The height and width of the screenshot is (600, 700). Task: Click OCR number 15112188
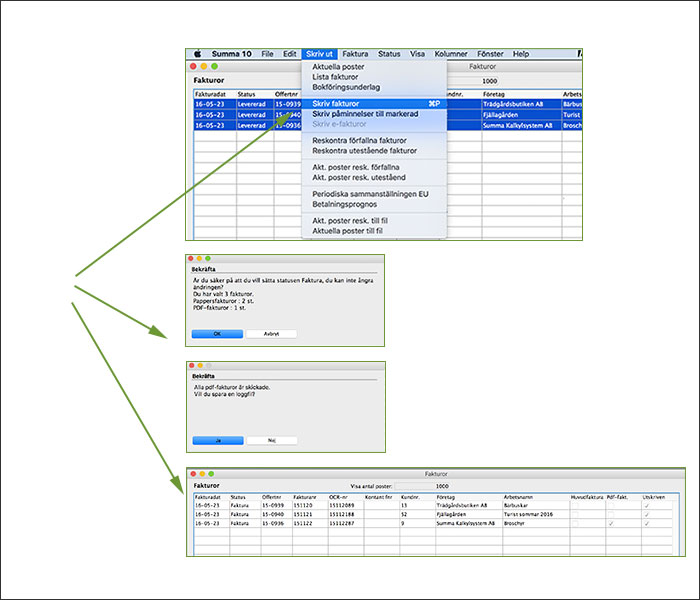coord(346,515)
